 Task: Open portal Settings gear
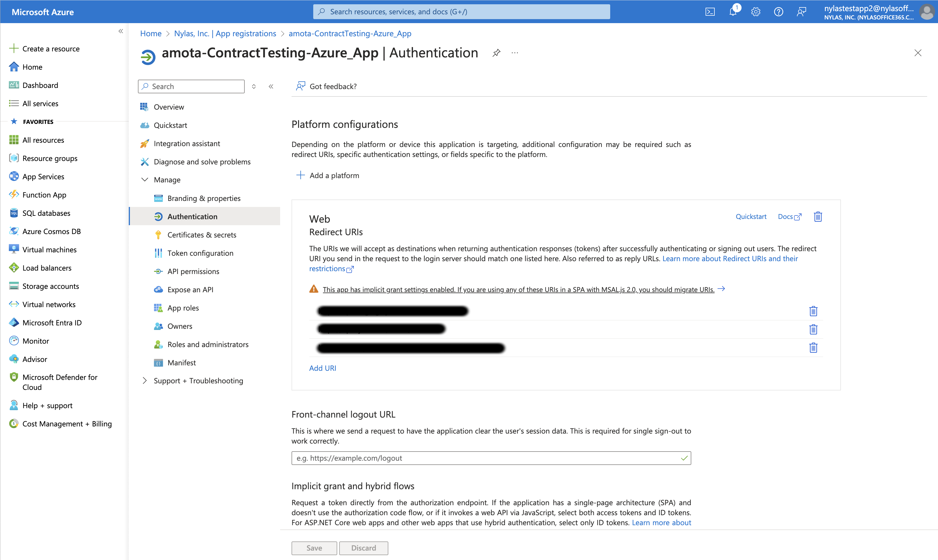click(756, 11)
